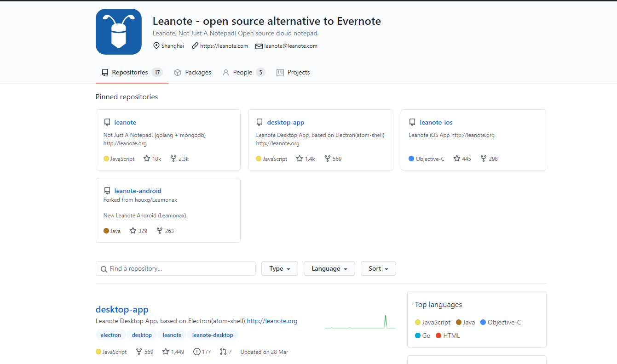
Task: Switch to the Packages tab
Action: point(193,72)
